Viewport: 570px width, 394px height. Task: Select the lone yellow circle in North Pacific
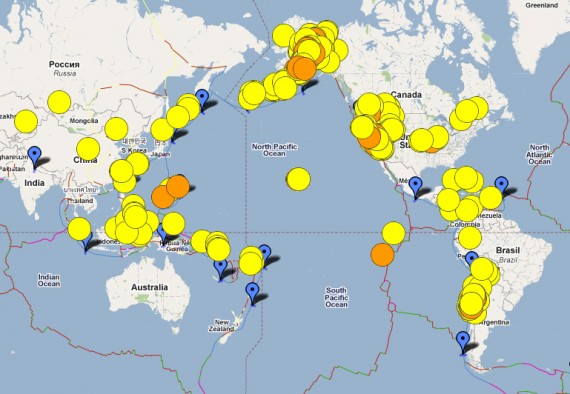pos(298,179)
